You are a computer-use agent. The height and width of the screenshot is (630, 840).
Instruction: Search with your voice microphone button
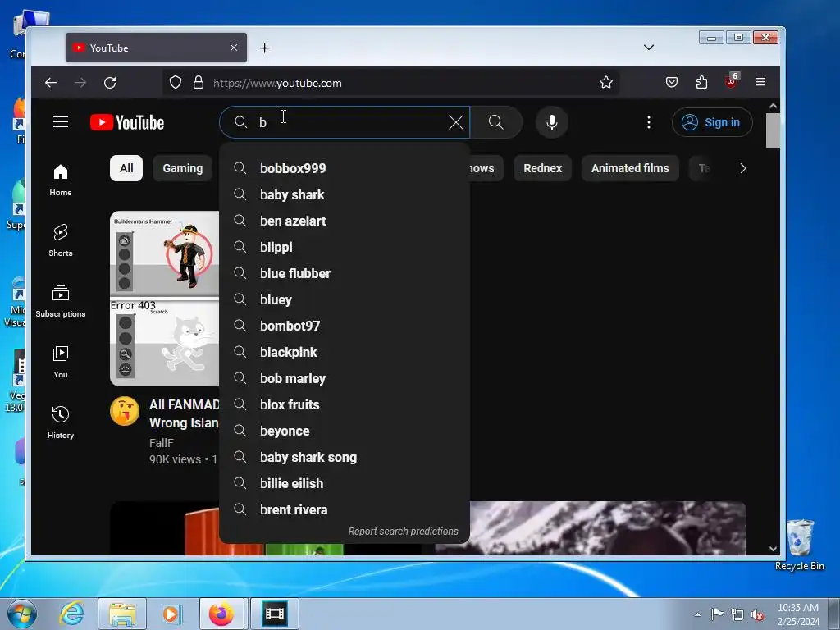[x=552, y=122]
